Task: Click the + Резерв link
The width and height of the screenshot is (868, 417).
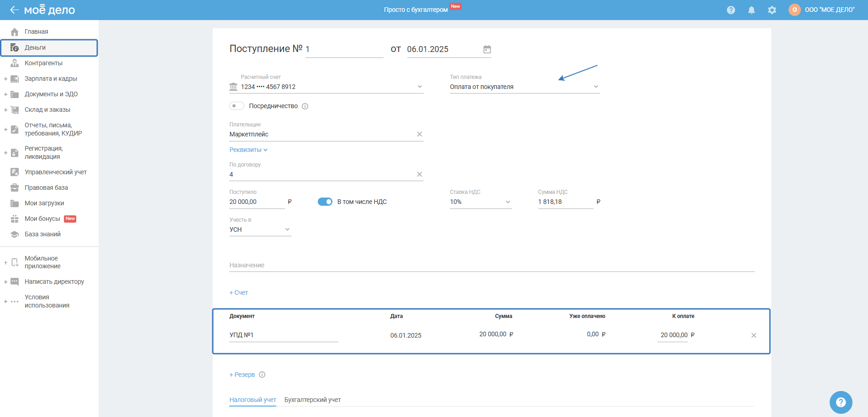Action: pyautogui.click(x=242, y=375)
